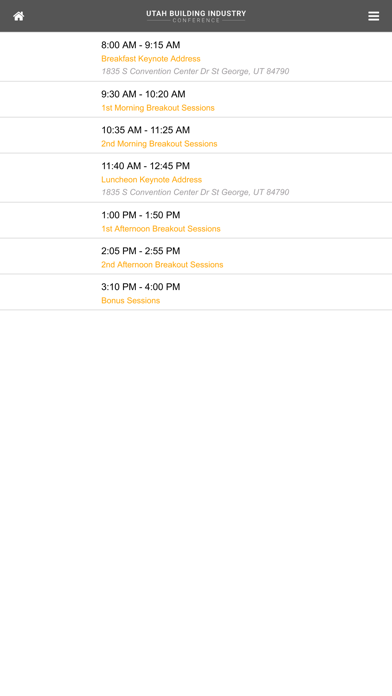
Task: Click the luncheon keynote venue address
Action: 195,192
